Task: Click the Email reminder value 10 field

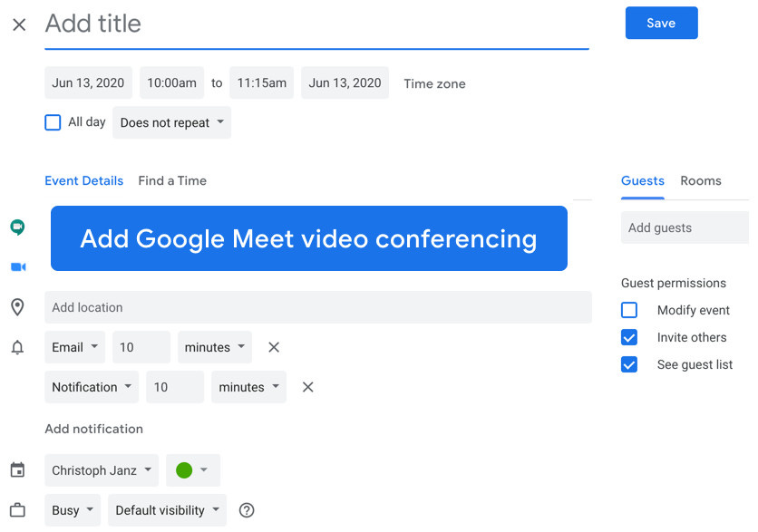Action: [x=141, y=347]
